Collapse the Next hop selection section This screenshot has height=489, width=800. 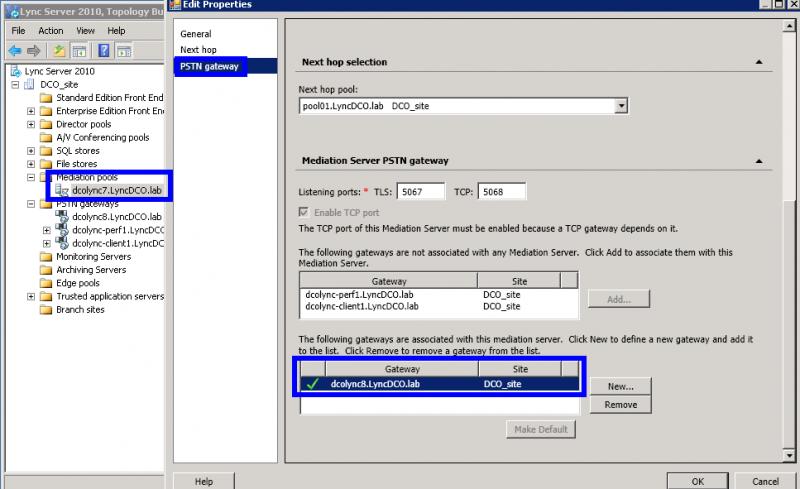(758, 62)
